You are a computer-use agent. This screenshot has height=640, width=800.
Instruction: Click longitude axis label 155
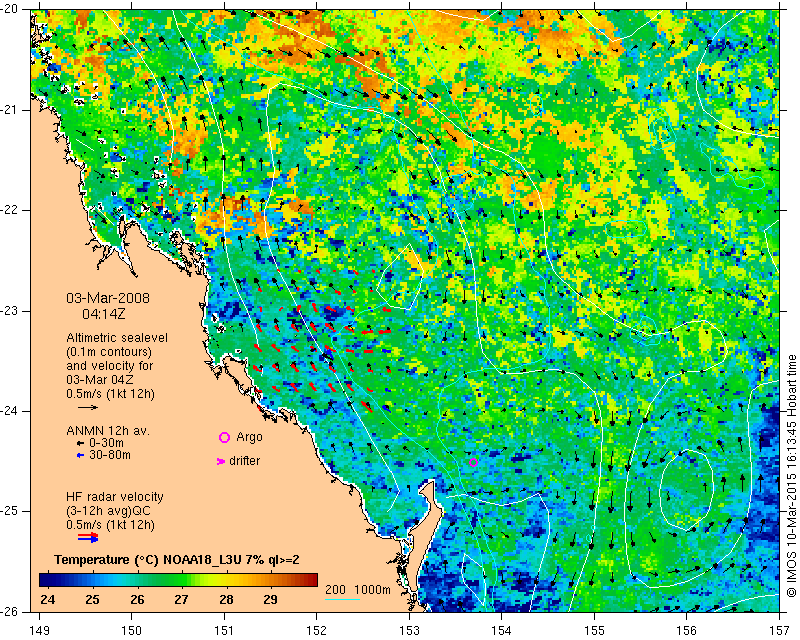594,631
